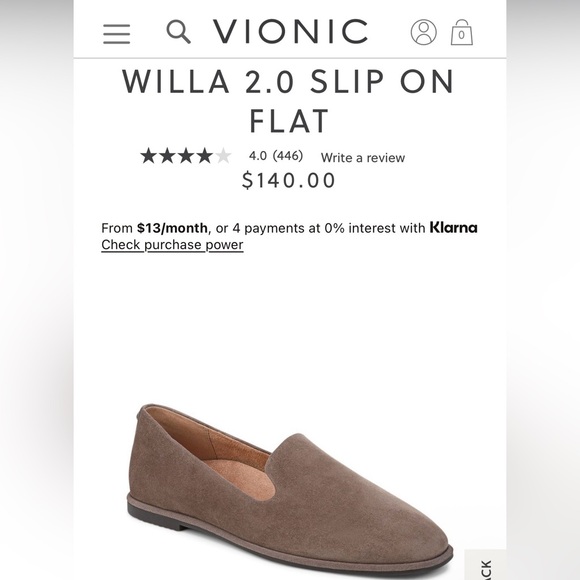Click the $140.00 price text
Viewport: 580px width, 580px height.
(x=289, y=180)
